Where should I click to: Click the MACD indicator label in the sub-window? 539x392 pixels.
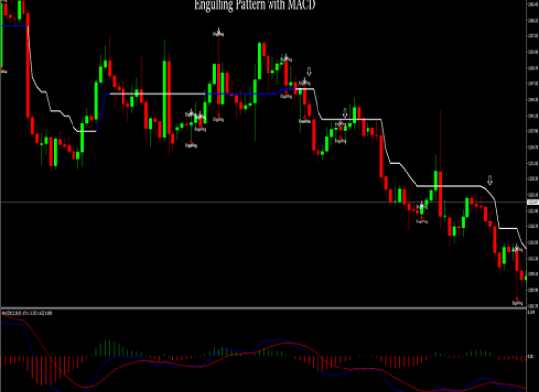click(26, 313)
